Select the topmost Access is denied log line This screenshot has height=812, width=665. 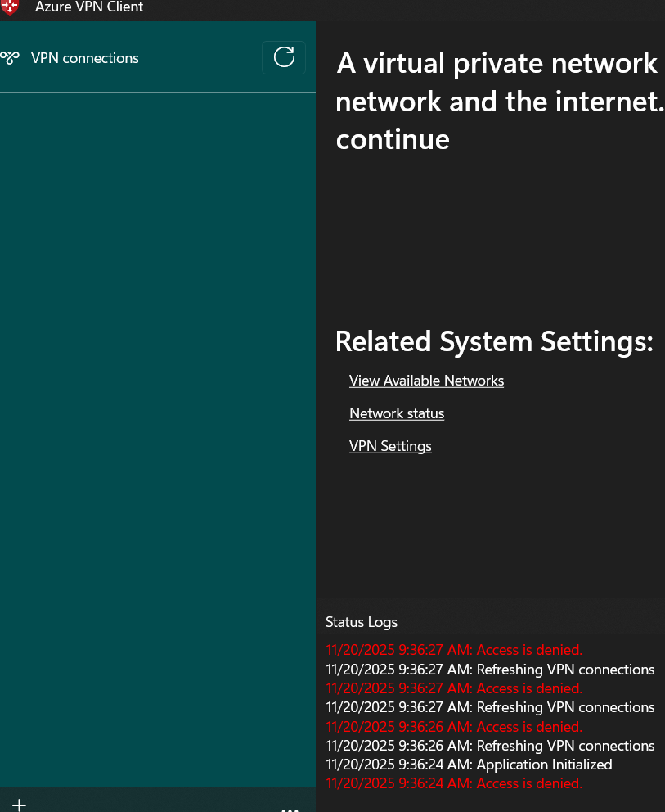pos(454,650)
